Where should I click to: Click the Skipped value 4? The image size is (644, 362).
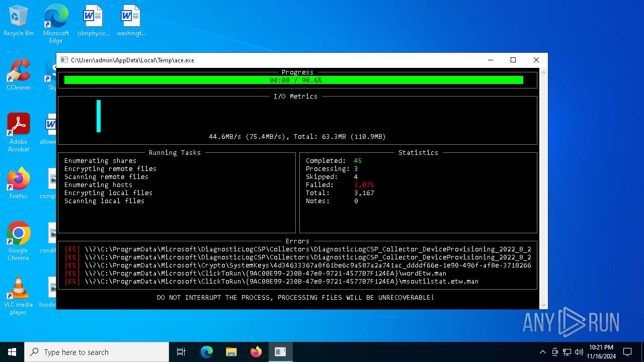tap(356, 176)
